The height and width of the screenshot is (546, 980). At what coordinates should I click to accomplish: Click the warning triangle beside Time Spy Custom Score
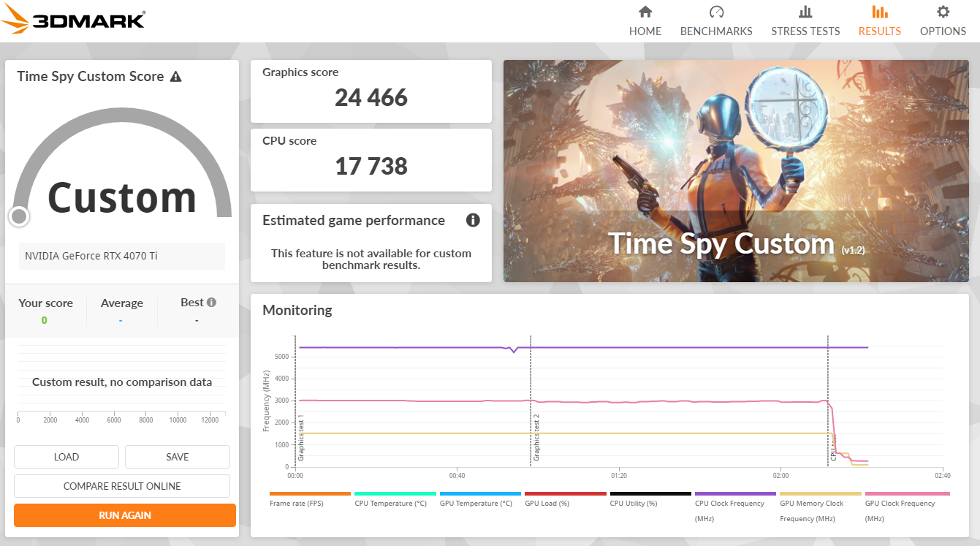click(175, 77)
